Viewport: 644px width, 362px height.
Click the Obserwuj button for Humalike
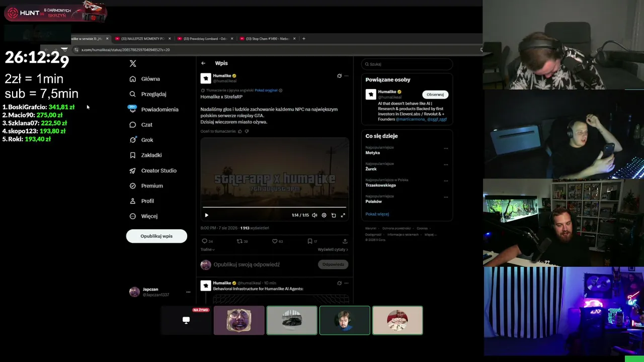pyautogui.click(x=435, y=95)
